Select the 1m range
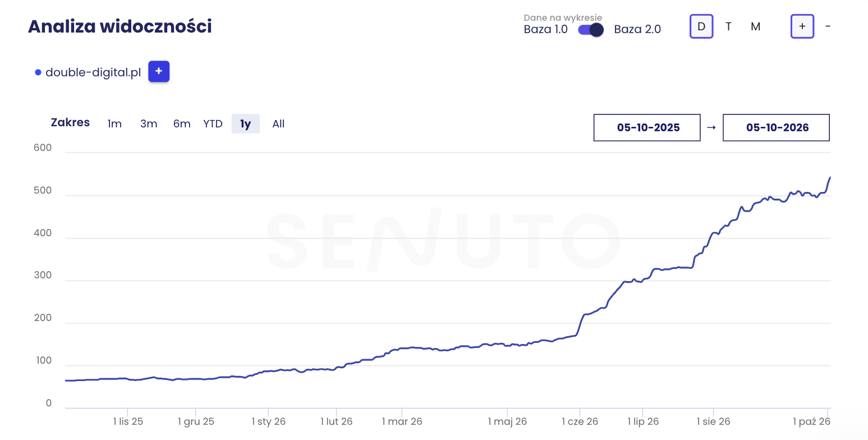868x440 pixels. (114, 123)
